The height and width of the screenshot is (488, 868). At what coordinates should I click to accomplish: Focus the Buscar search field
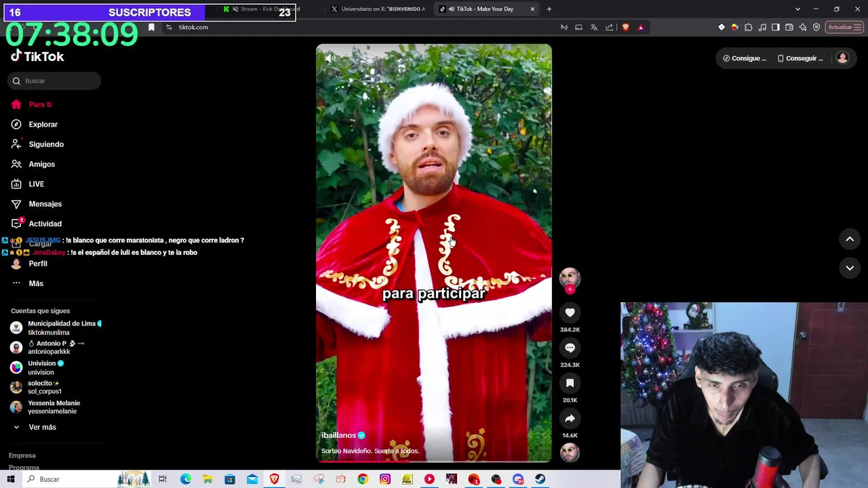pyautogui.click(x=54, y=81)
